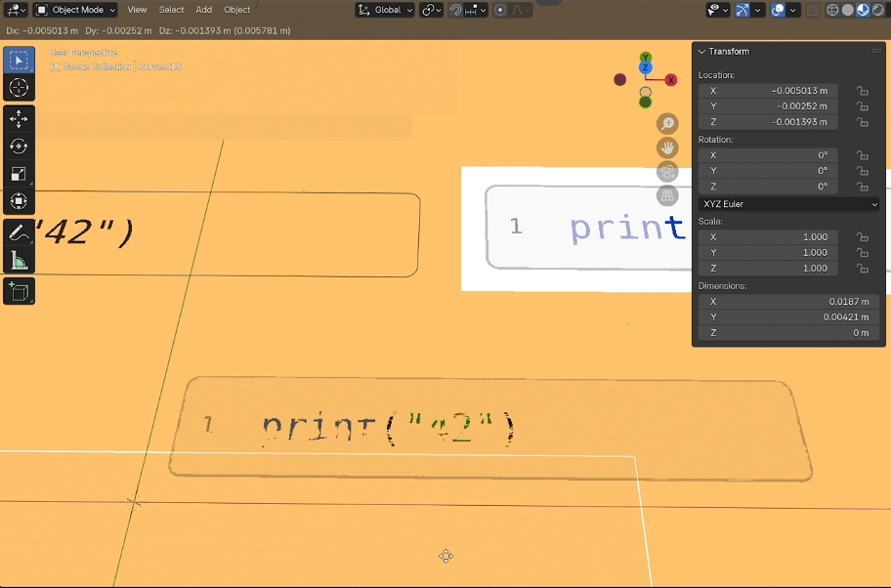Screen dimensions: 891x588
Task: Click the zoom viewport magnifier icon
Action: (x=667, y=123)
